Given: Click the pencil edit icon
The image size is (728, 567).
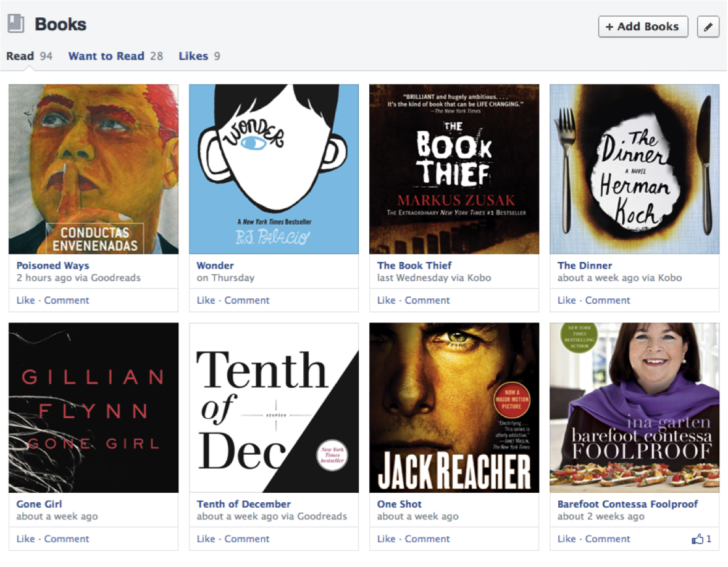Looking at the screenshot, I should [x=708, y=27].
